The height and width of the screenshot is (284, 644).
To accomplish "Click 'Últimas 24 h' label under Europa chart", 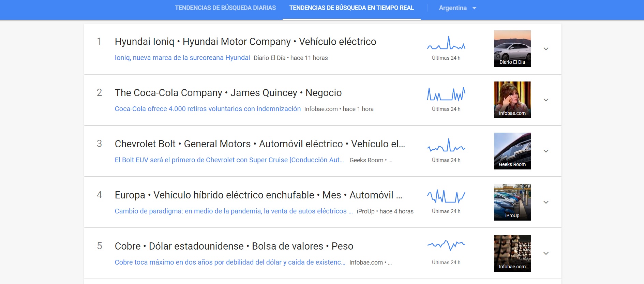I will tap(446, 211).
